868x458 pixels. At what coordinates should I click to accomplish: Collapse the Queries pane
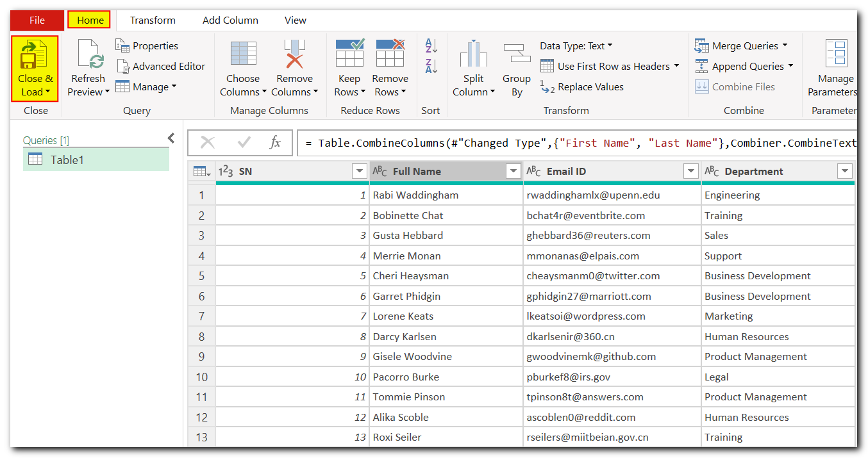point(171,138)
